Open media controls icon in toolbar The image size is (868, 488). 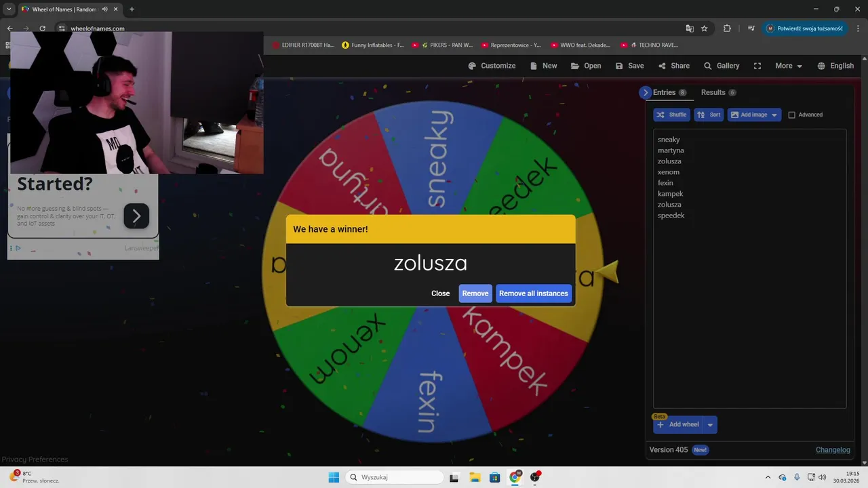point(751,28)
